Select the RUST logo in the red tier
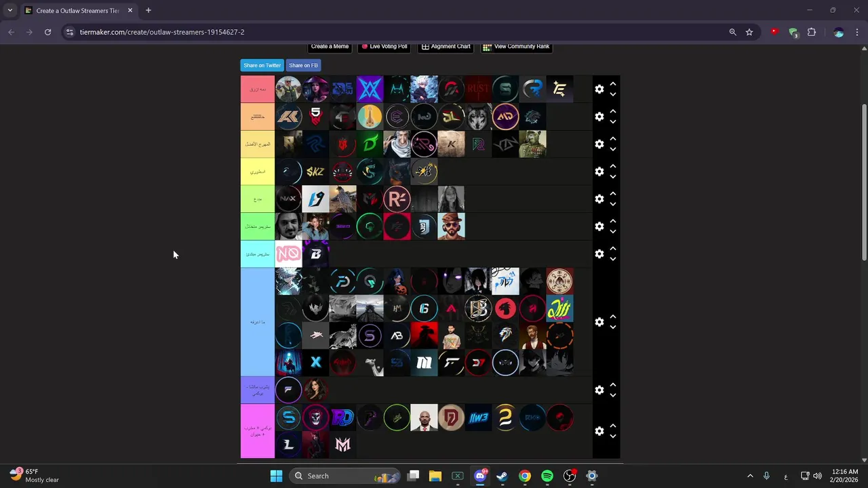The width and height of the screenshot is (868, 488). pos(478,89)
